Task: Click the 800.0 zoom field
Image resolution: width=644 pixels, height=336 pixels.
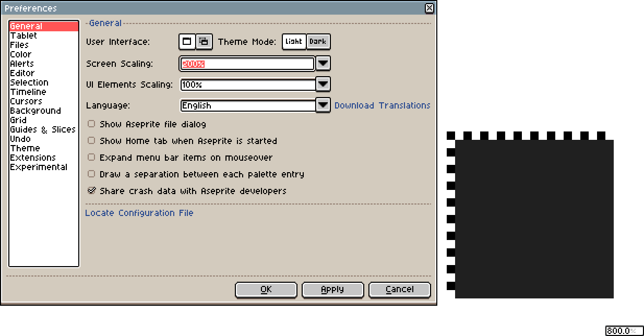Action: pyautogui.click(x=624, y=331)
